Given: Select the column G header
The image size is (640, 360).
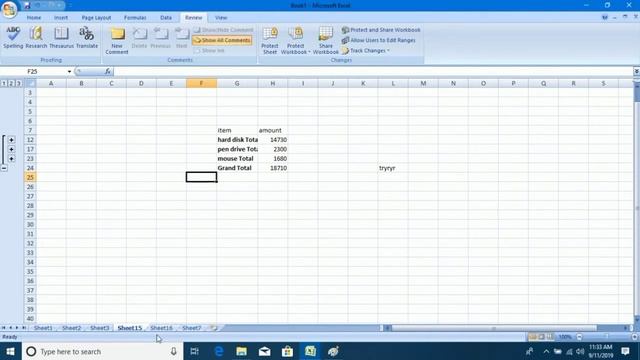Looking at the screenshot, I should (237, 83).
